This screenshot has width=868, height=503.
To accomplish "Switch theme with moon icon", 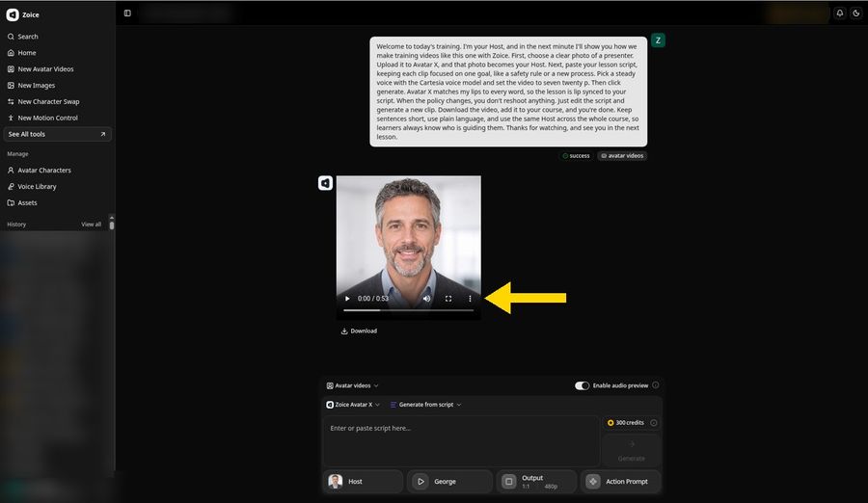I will [855, 13].
